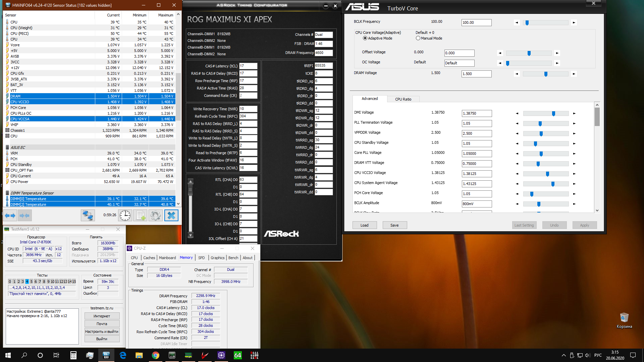Click tREFI value input field
This screenshot has width=644, height=362.
[x=323, y=66]
